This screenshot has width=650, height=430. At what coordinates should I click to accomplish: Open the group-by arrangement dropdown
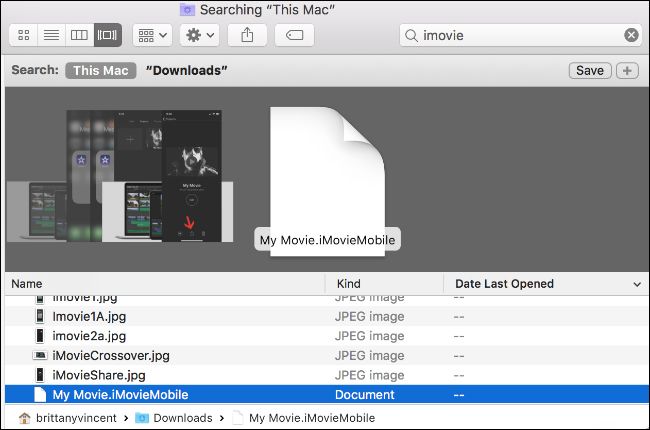click(x=152, y=35)
